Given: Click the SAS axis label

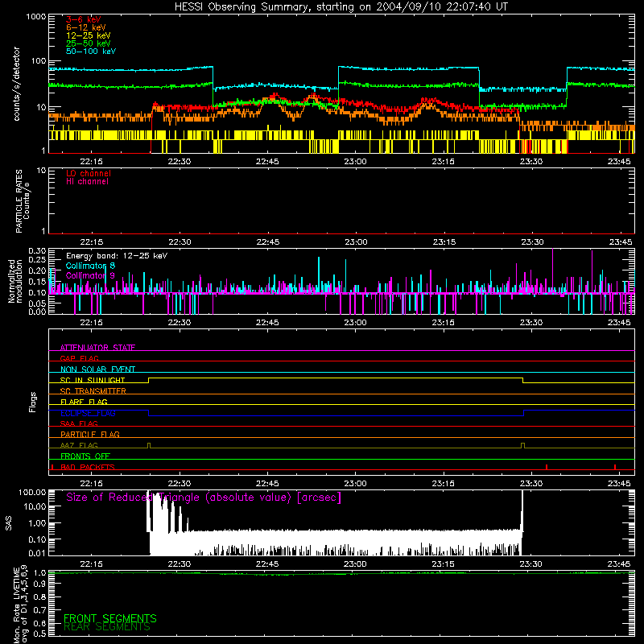Looking at the screenshot, I should [x=9, y=522].
